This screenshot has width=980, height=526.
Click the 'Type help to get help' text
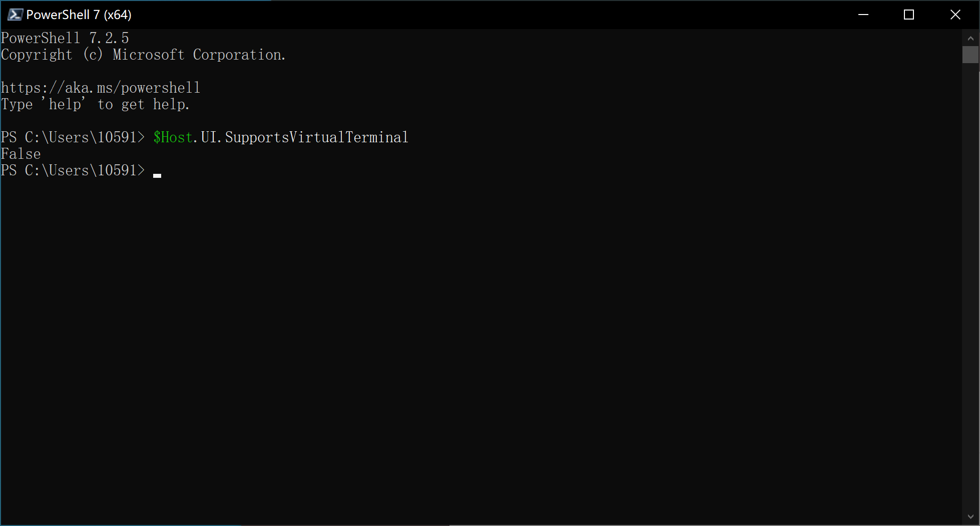coord(95,104)
